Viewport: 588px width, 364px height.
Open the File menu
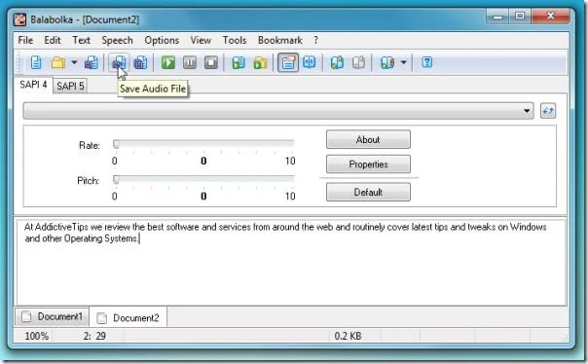[x=25, y=40]
